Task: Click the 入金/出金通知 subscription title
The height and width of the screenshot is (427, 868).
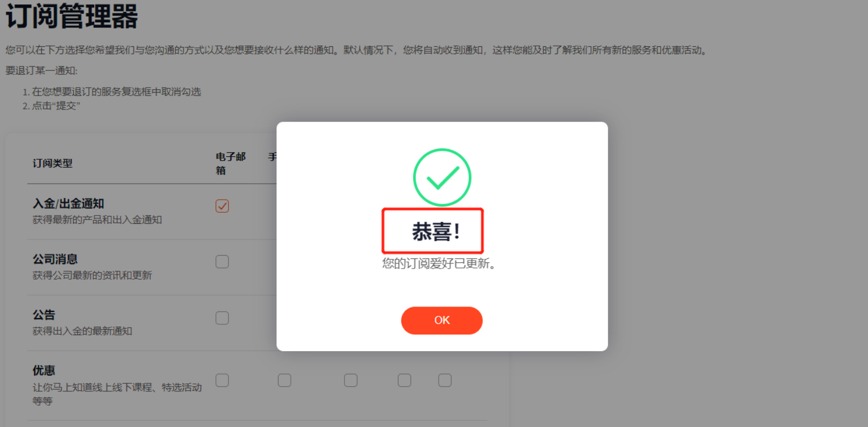Action: [x=68, y=204]
